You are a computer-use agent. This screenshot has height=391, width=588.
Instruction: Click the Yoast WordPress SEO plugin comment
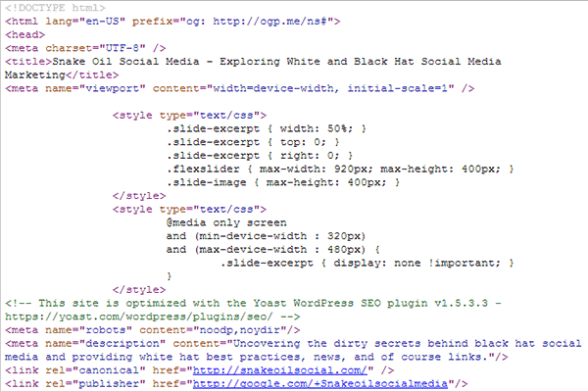tap(253, 310)
